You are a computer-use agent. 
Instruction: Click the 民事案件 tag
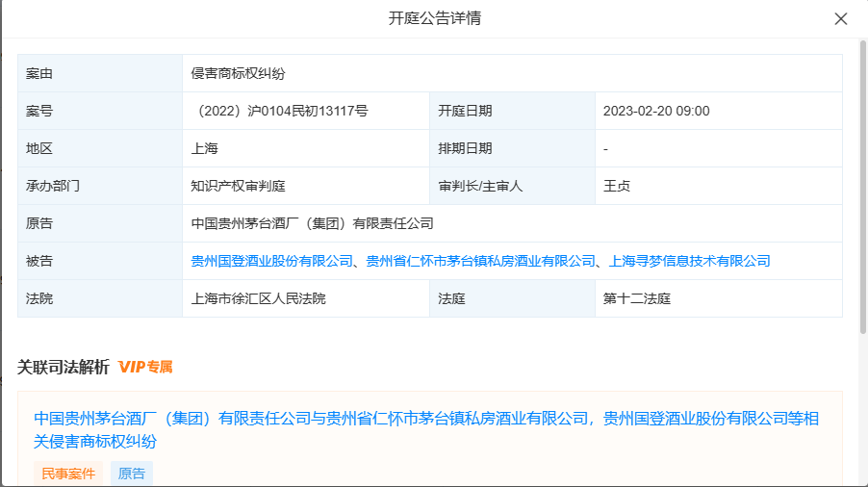68,474
